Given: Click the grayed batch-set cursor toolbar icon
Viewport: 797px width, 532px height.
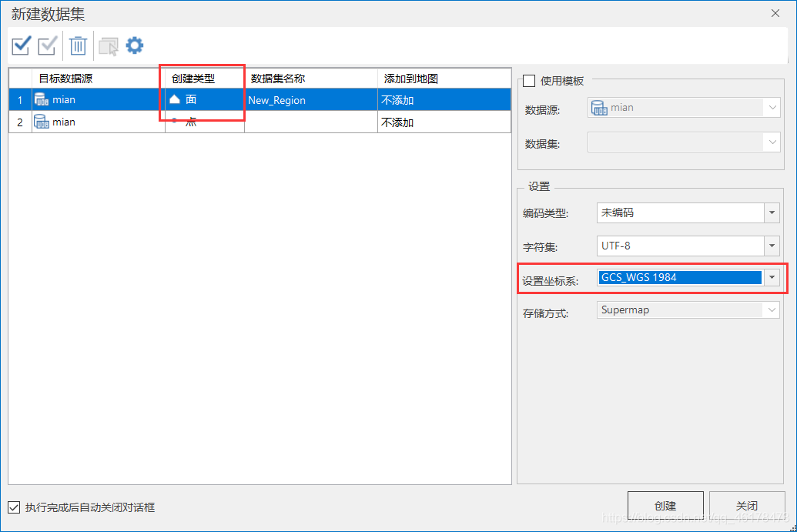Looking at the screenshot, I should tap(109, 46).
